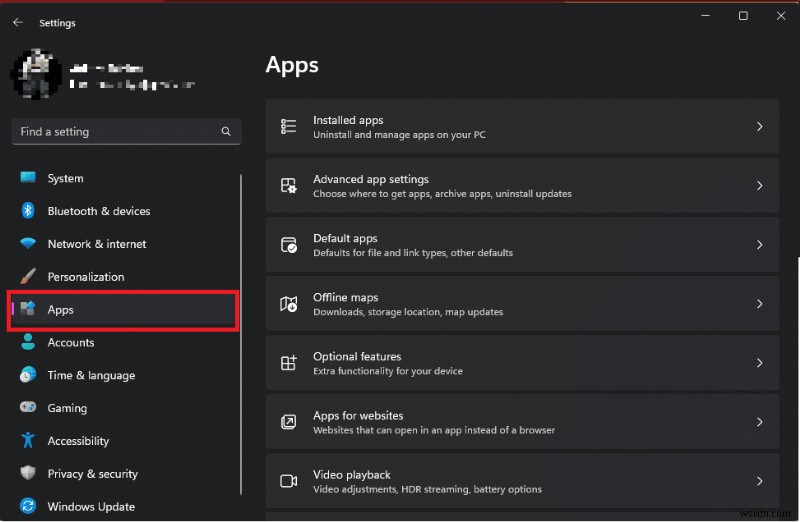Click the Offline maps chevron arrow

[x=760, y=304]
